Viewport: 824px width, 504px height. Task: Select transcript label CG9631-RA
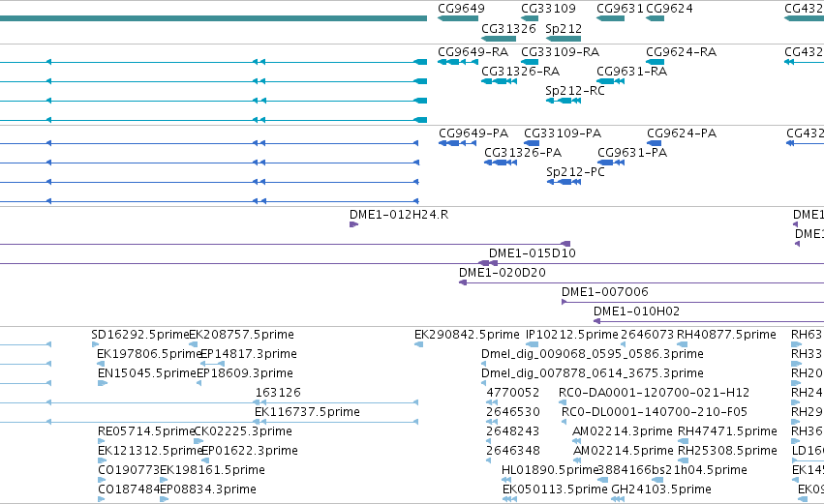[x=631, y=72]
